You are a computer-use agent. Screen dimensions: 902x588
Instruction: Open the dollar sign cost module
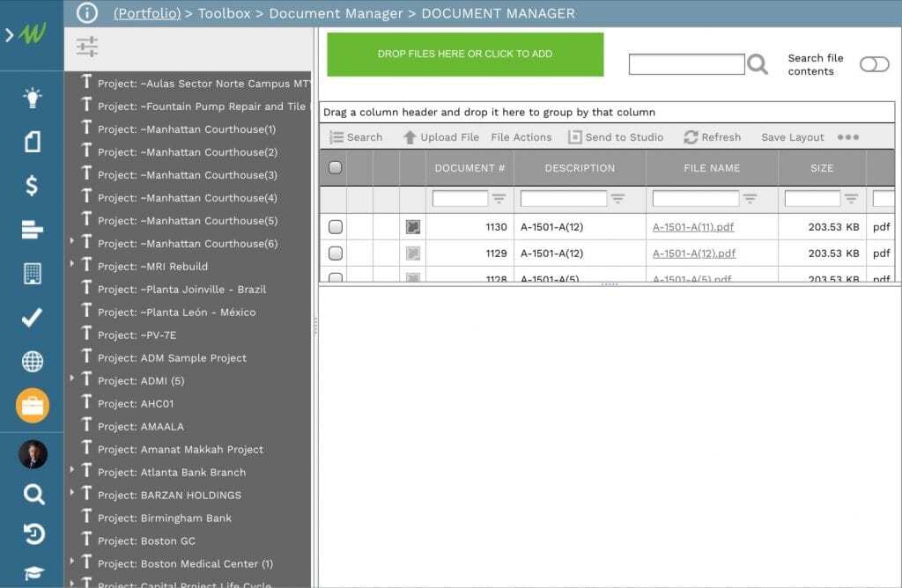(x=33, y=185)
